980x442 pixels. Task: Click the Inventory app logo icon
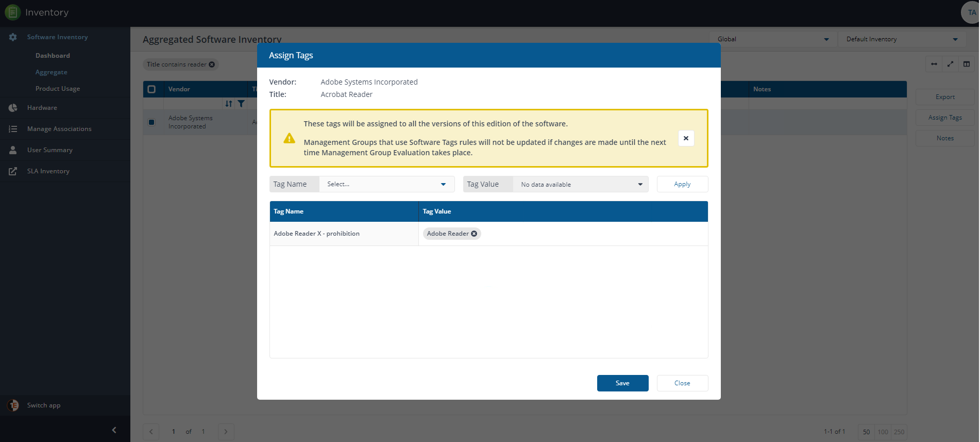pyautogui.click(x=12, y=12)
